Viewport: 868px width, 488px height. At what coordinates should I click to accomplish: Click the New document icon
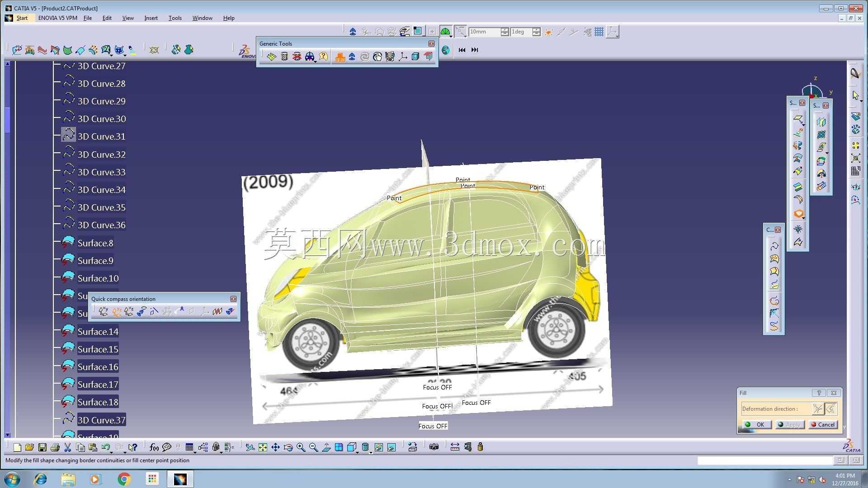(17, 447)
